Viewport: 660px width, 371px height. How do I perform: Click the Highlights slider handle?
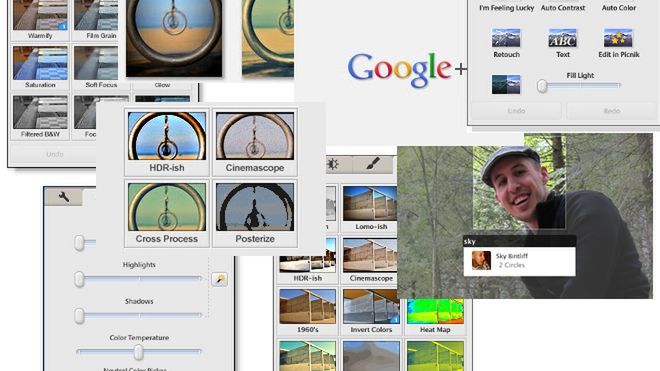pyautogui.click(x=79, y=279)
